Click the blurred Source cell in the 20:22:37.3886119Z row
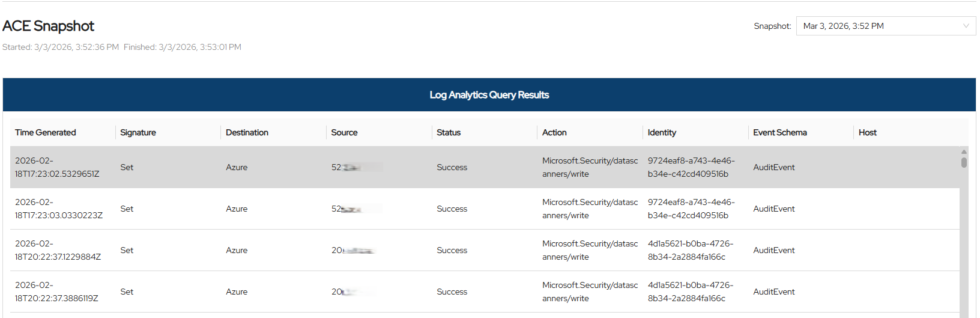980x318 pixels. pyautogui.click(x=354, y=292)
